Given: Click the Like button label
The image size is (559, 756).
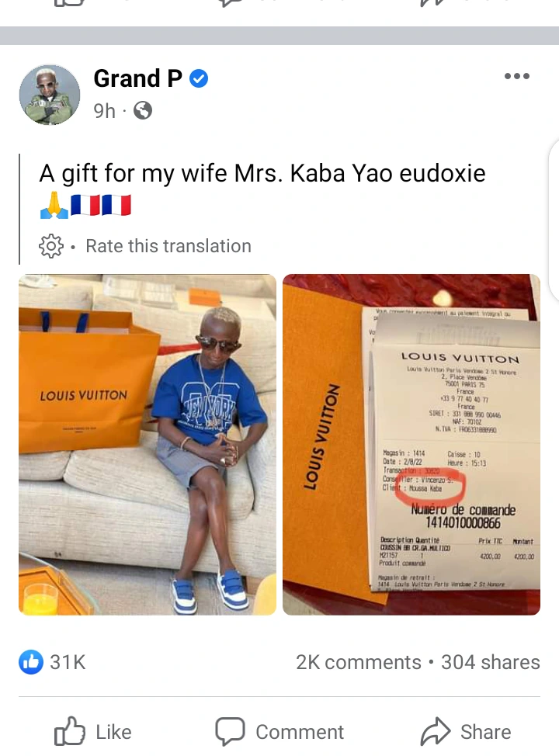Looking at the screenshot, I should pyautogui.click(x=113, y=732).
